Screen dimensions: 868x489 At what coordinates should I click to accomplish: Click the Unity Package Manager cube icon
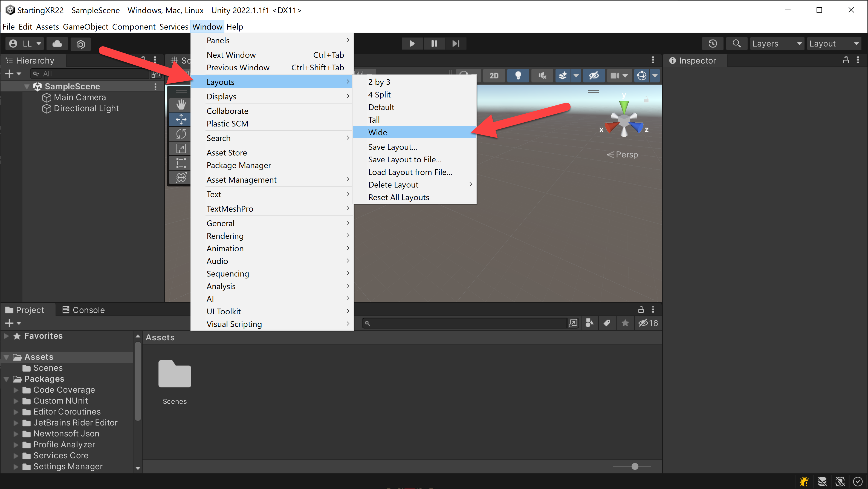80,44
